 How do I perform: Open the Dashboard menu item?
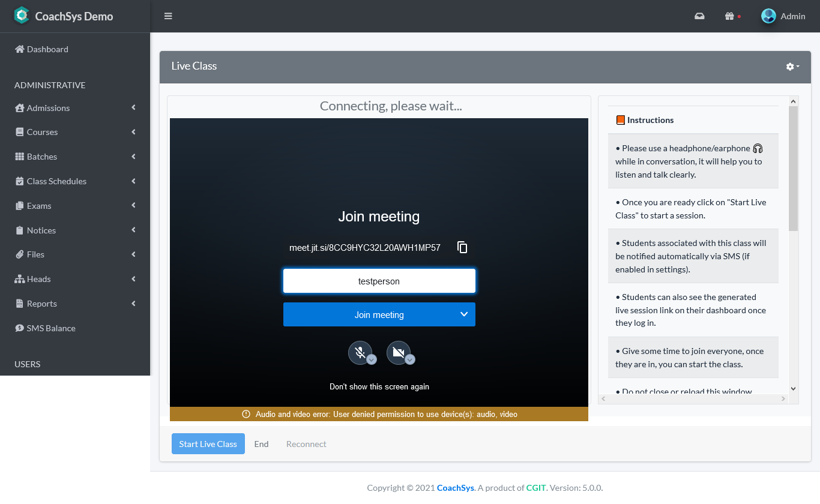pyautogui.click(x=47, y=49)
